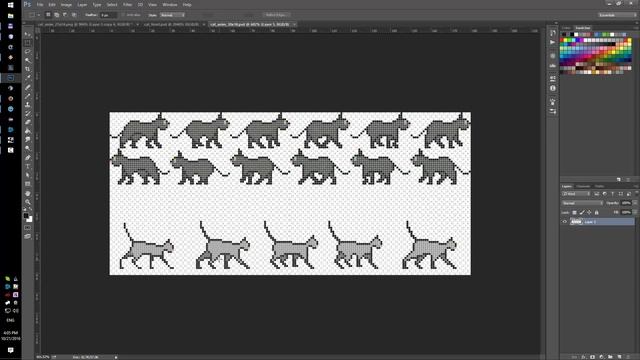Open the Window menu

(x=170, y=5)
